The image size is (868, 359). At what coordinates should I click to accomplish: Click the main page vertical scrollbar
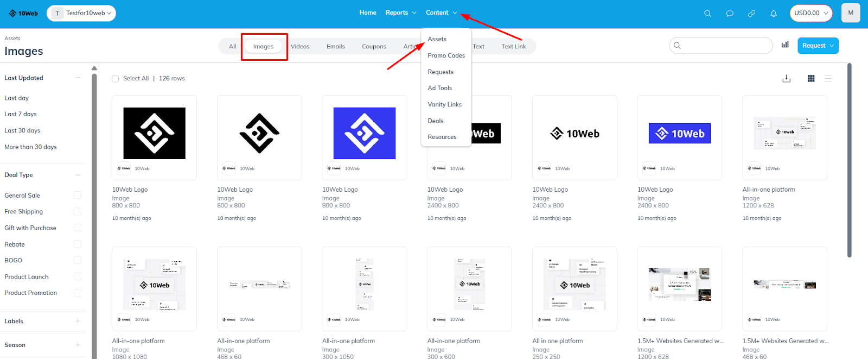849,160
